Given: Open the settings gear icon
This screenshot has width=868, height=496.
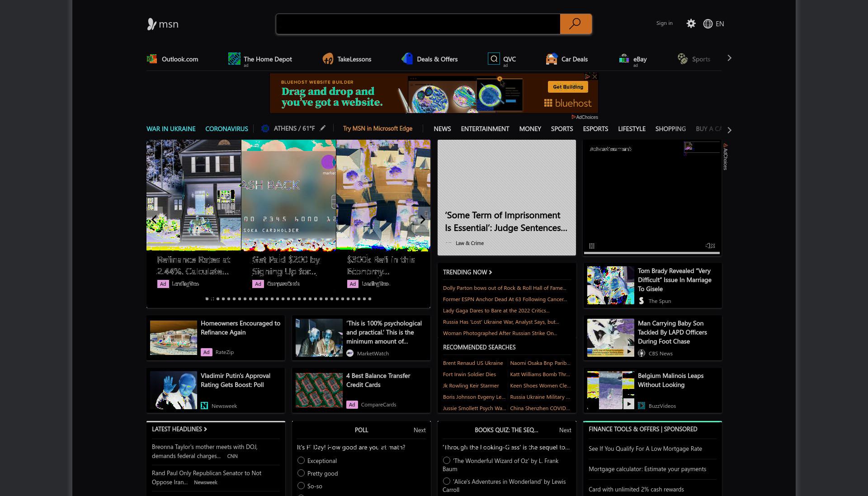Looking at the screenshot, I should [x=691, y=24].
